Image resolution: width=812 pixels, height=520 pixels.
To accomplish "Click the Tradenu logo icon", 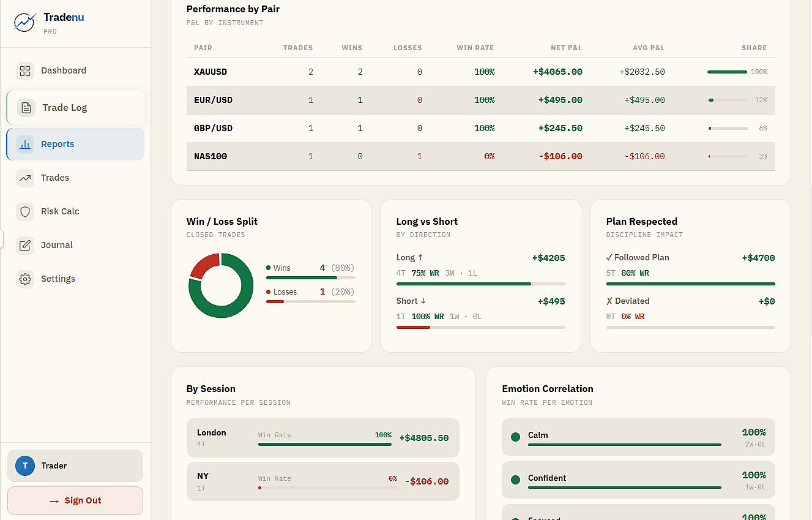I will (25, 23).
